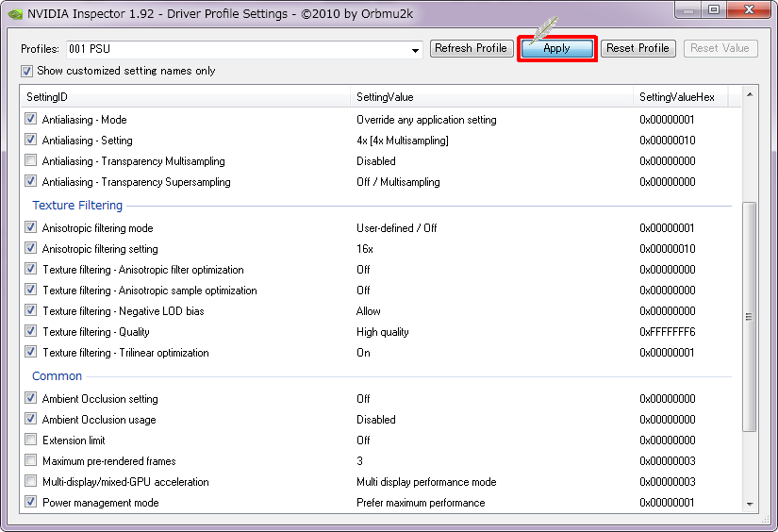Uncheck Antialiasing - Transparency Supersampling checkbox

pyautogui.click(x=31, y=181)
